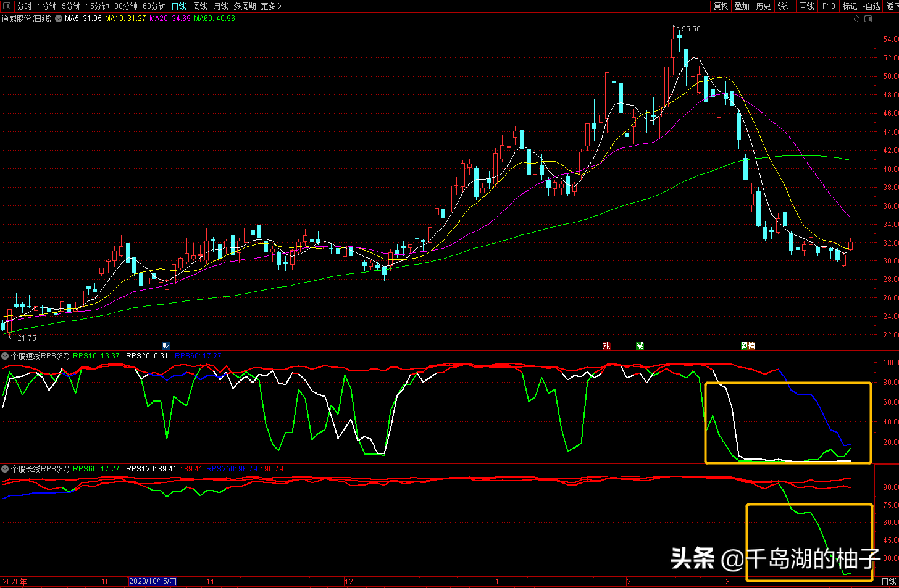Click month 12 on time axis

pos(349,582)
